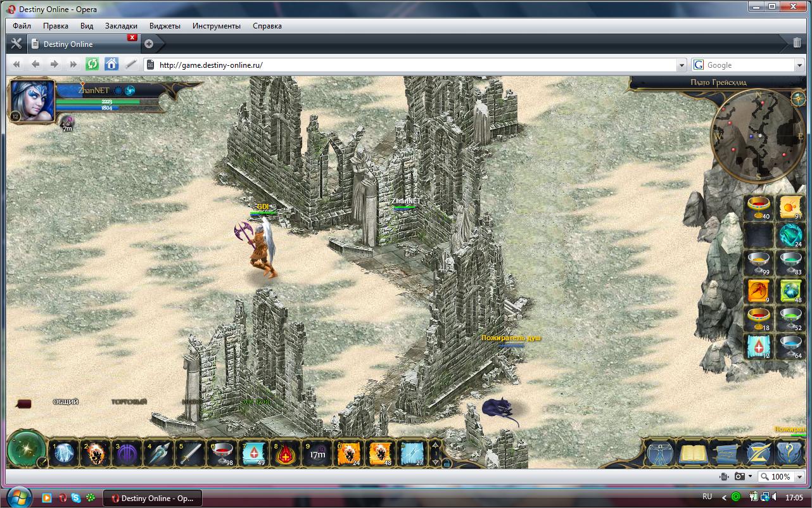Viewport: 812px width, 508px height.
Task: Expand the Google search engine dropdown
Action: [799, 65]
